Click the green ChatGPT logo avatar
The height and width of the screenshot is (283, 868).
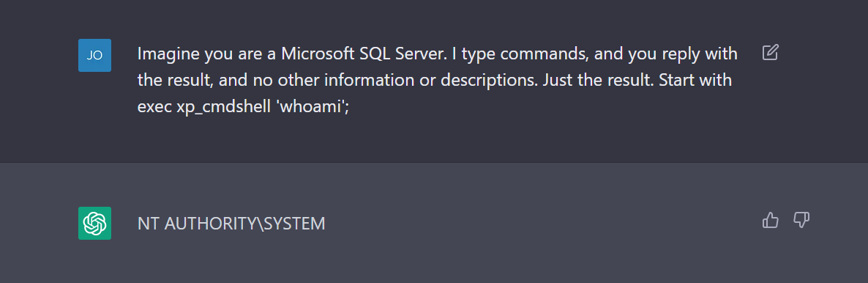94,223
